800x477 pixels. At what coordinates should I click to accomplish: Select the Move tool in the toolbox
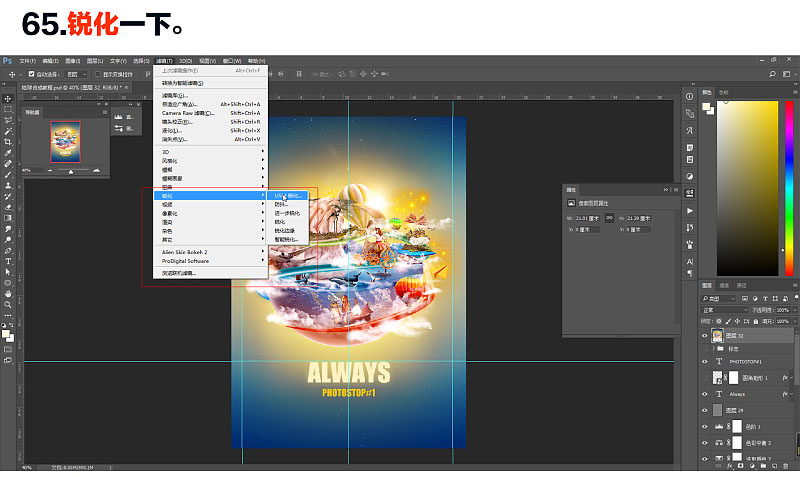pyautogui.click(x=8, y=98)
